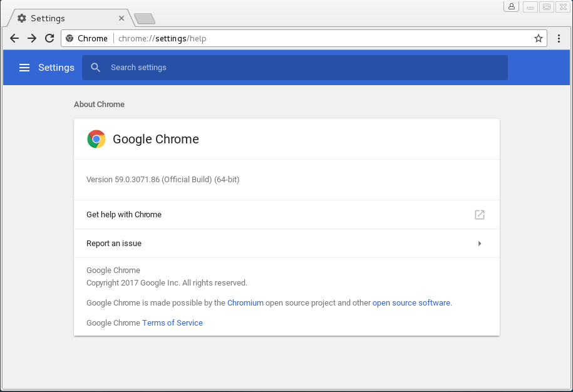Click the Search settings input field

pos(301,68)
